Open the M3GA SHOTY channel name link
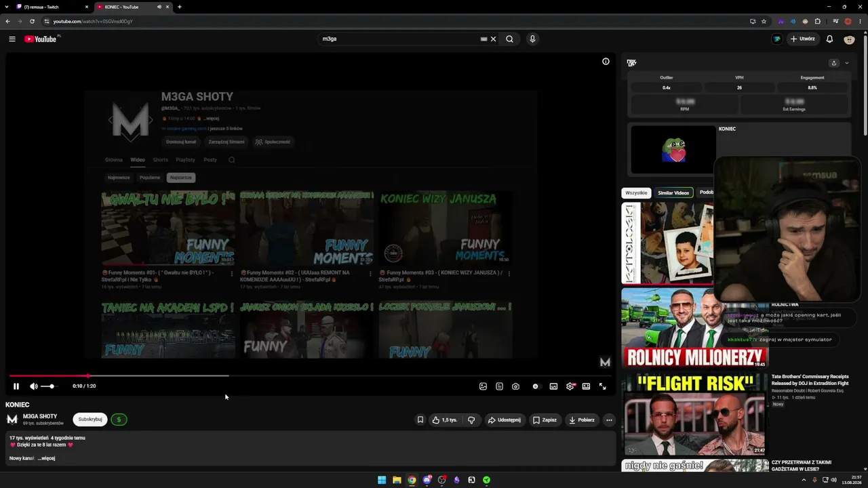This screenshot has height=488, width=868. pyautogui.click(x=40, y=416)
